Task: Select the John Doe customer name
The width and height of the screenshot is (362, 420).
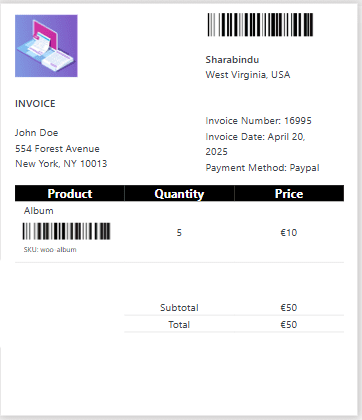Action: [37, 133]
